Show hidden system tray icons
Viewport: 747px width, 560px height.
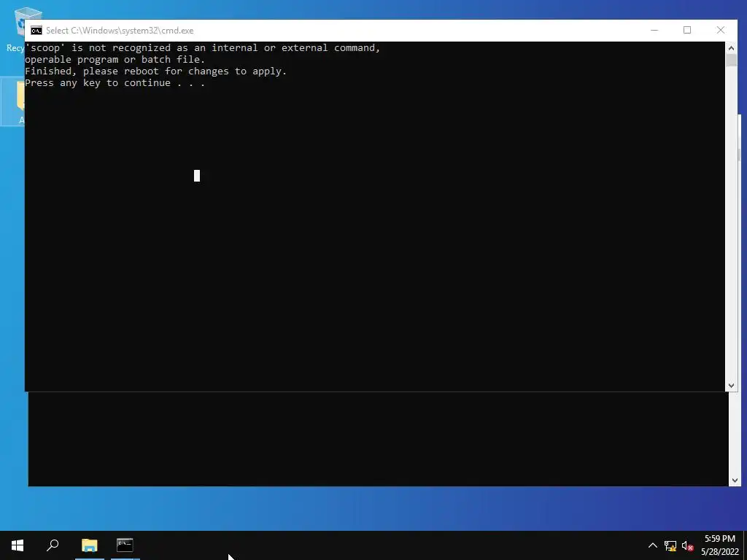pyautogui.click(x=653, y=545)
